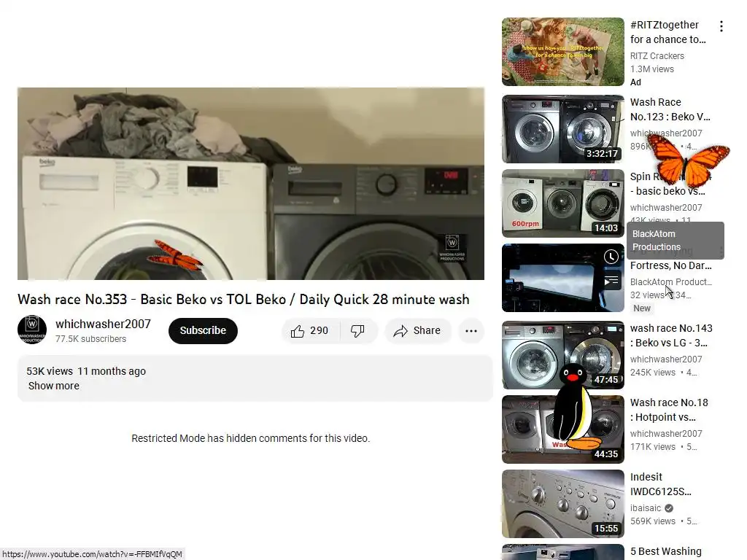Viewport: 747px width, 560px height.
Task: Open the RITZ ad three-dot menu
Action: (x=721, y=26)
